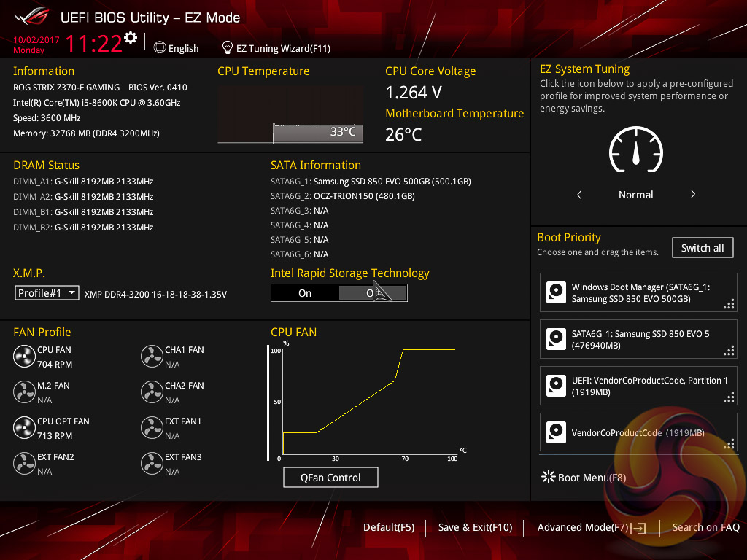
Task: Click XMP DDR4-3200 16-18-18-38-1.35V text
Action: [x=155, y=295]
